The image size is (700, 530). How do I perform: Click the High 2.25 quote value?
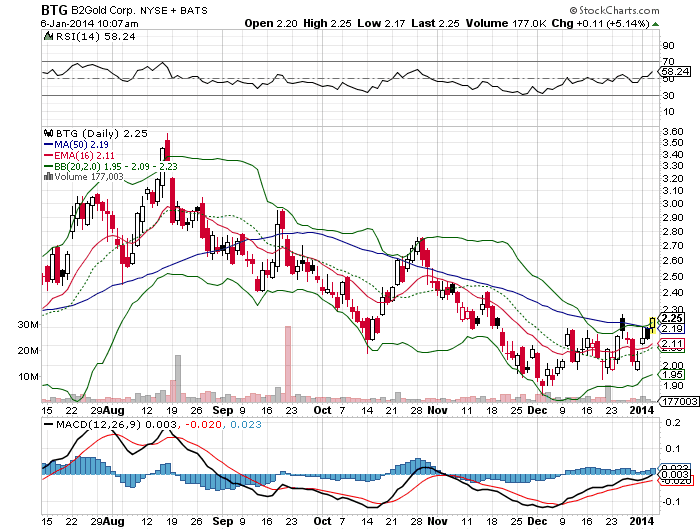tap(327, 23)
